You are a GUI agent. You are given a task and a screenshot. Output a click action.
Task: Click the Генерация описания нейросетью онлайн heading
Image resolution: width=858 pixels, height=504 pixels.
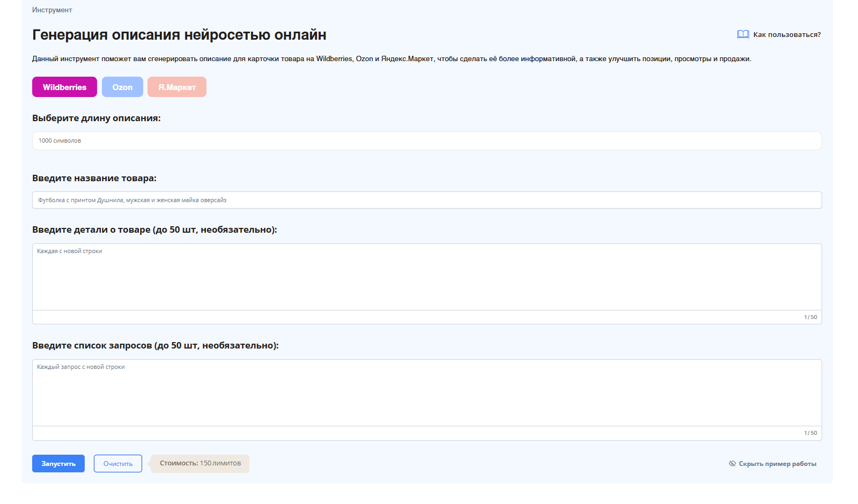[179, 35]
